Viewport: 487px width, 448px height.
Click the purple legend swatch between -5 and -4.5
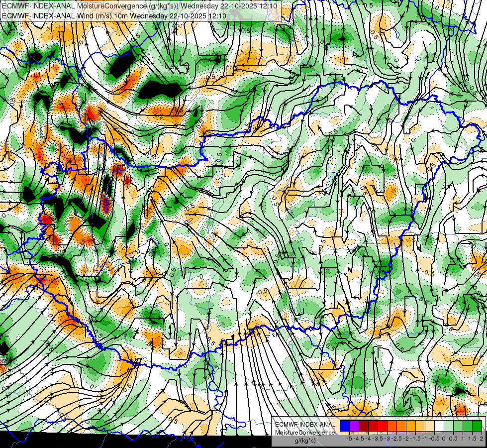click(354, 426)
